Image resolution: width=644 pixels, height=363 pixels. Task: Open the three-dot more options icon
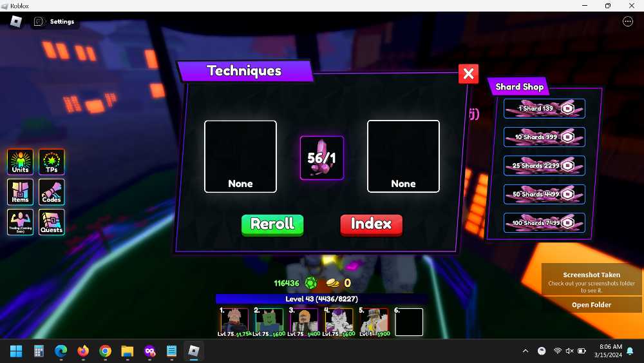click(627, 21)
